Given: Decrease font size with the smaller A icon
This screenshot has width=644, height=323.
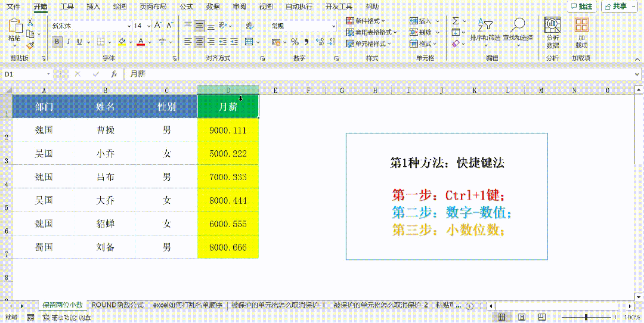Looking at the screenshot, I should [x=170, y=26].
